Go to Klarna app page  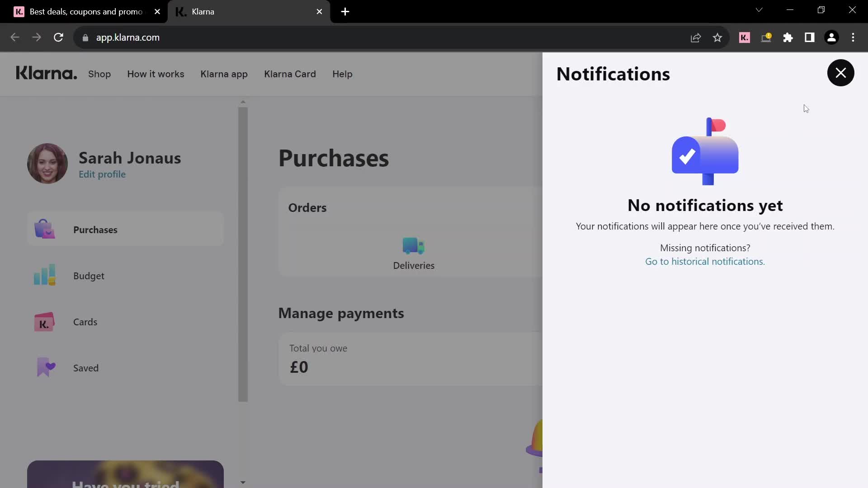coord(224,74)
